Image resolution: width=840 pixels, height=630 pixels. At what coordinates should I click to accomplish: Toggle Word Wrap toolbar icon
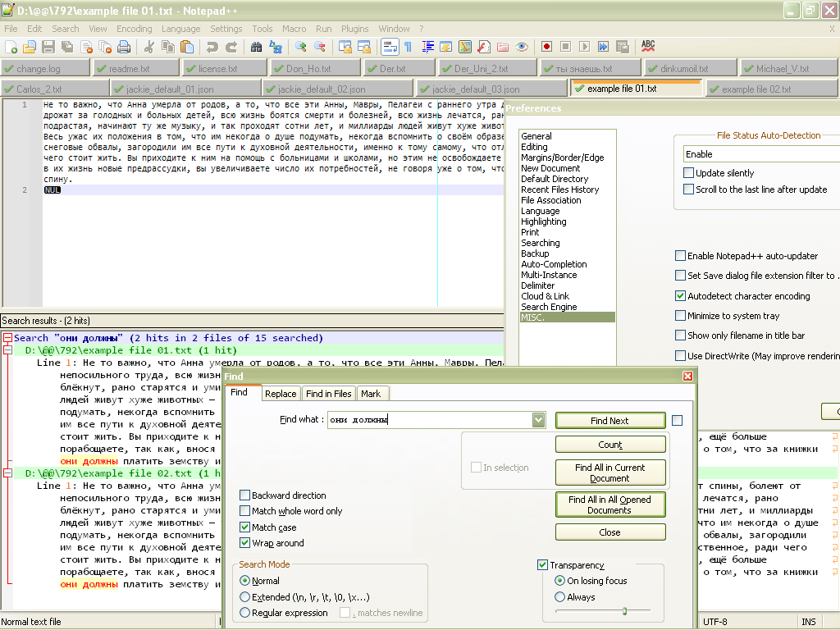(390, 47)
